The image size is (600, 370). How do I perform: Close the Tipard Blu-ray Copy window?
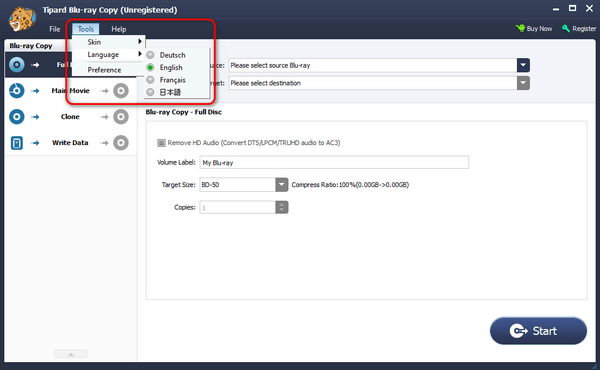point(589,8)
